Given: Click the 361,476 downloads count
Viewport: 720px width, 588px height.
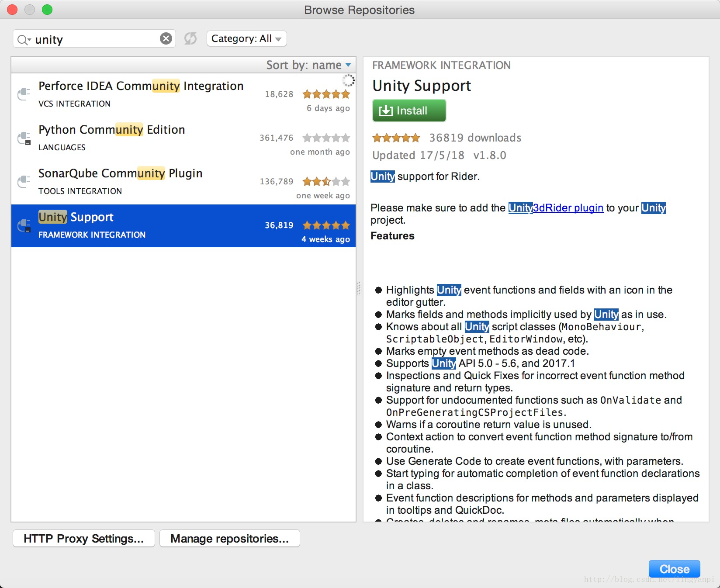Looking at the screenshot, I should (277, 138).
